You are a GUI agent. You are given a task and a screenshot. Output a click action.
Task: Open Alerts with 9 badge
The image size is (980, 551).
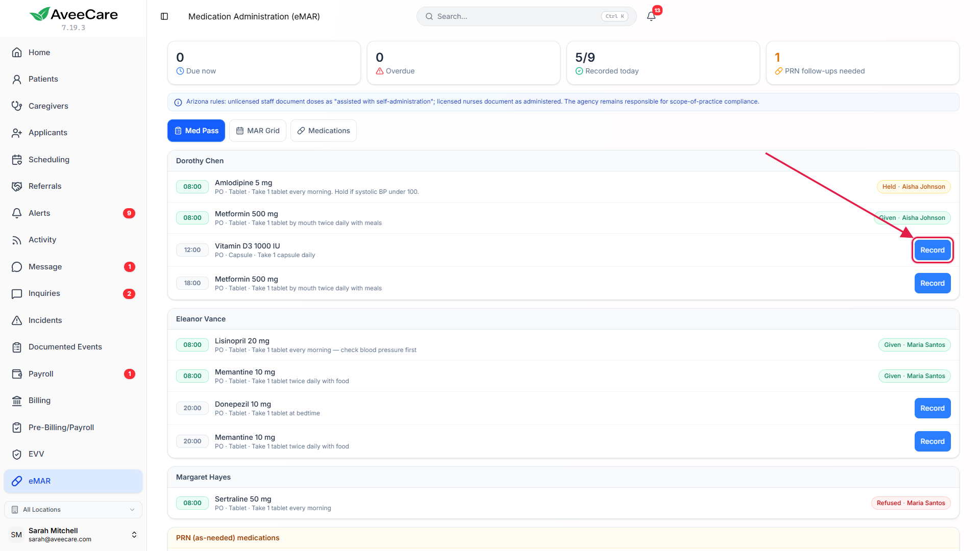click(73, 213)
